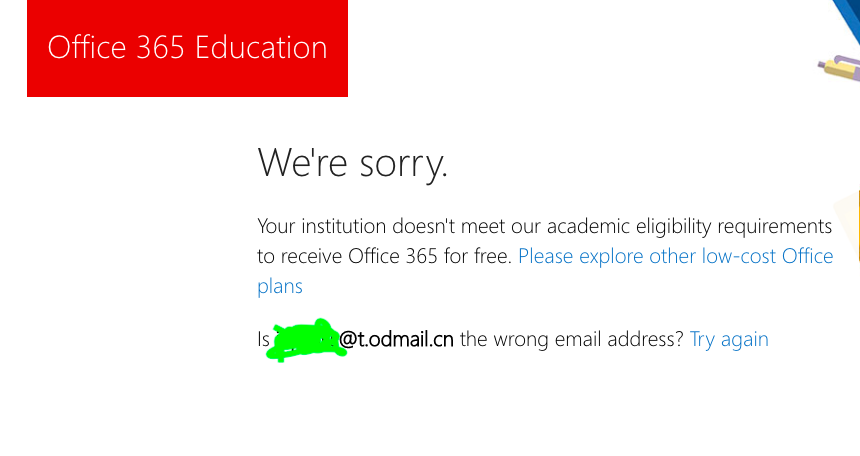Image resolution: width=860 pixels, height=456 pixels.
Task: Click 'to receive Office 365 for free' text
Action: (x=384, y=256)
